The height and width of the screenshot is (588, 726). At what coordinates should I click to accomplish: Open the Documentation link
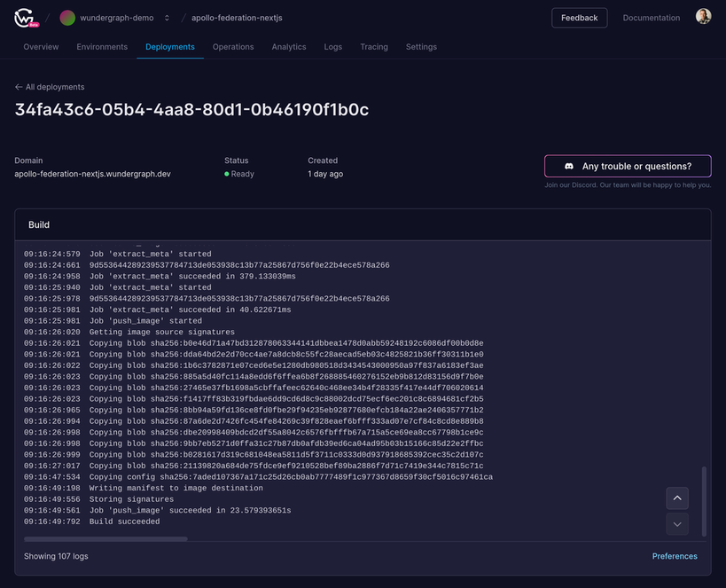tap(651, 18)
